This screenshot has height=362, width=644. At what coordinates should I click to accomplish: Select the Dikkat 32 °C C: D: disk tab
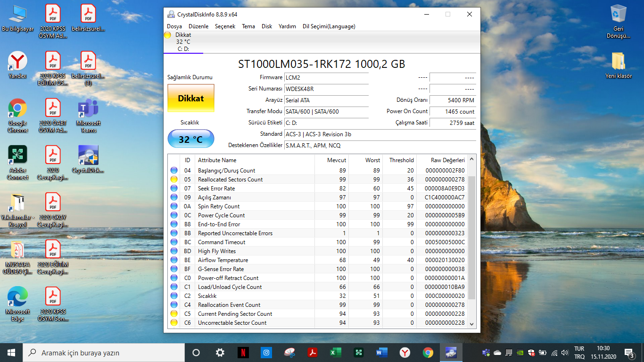click(x=183, y=41)
